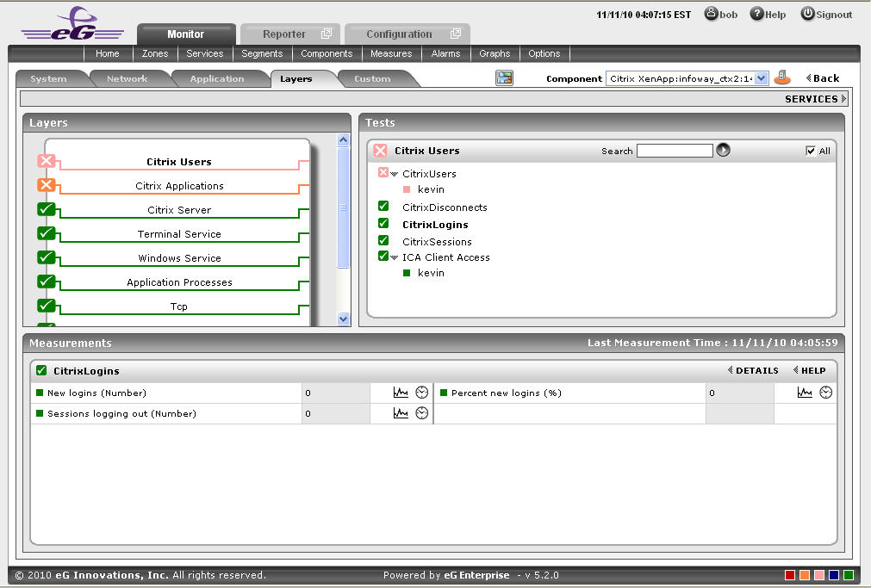Click green status square beside kevin under ICA Client Access
The image size is (871, 588).
pyautogui.click(x=407, y=273)
